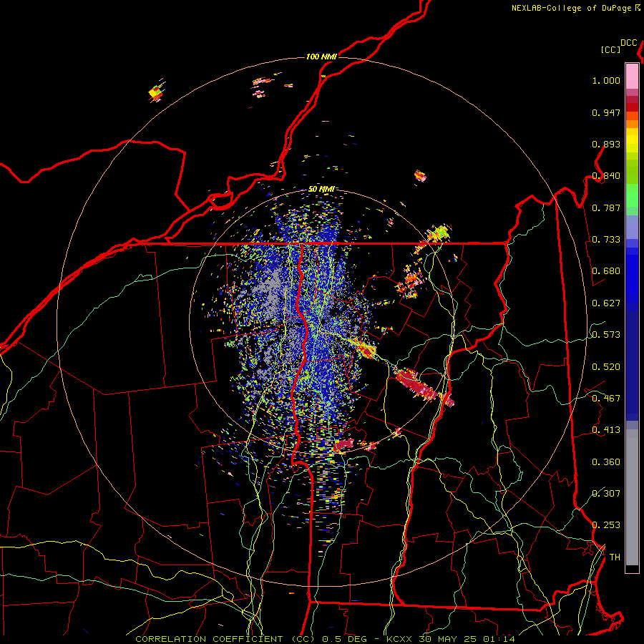The image size is (644, 644).
Task: Select the 0.413 scale value
Action: pyautogui.click(x=606, y=430)
